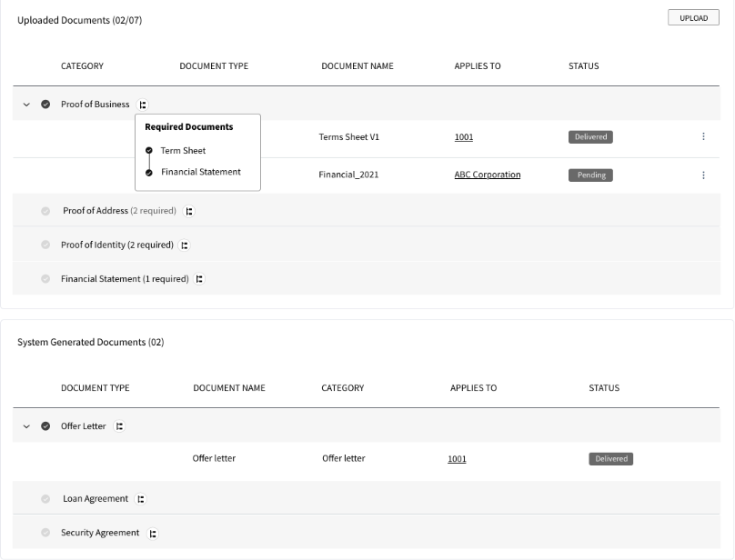
Task: Click the CATEGORY header in Uploaded Documents table
Action: tap(82, 66)
